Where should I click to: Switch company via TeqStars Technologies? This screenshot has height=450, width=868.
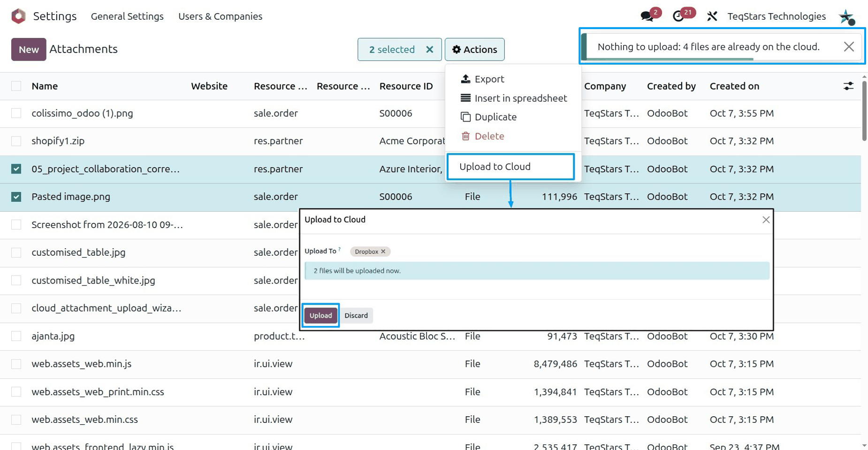[777, 16]
